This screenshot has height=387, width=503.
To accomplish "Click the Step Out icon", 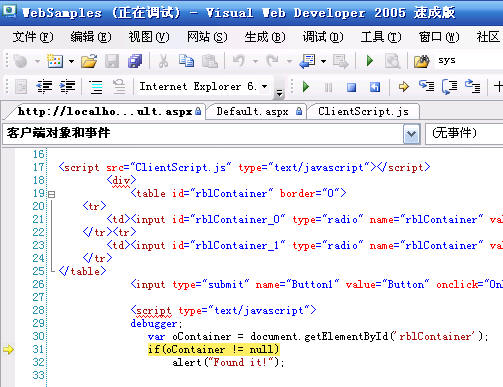I will coord(473,87).
